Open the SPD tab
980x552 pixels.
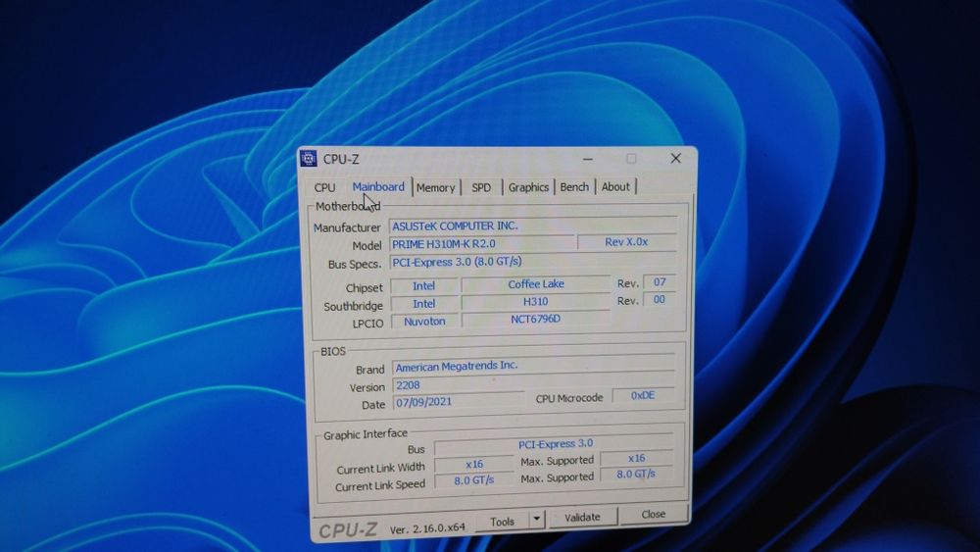tap(481, 187)
